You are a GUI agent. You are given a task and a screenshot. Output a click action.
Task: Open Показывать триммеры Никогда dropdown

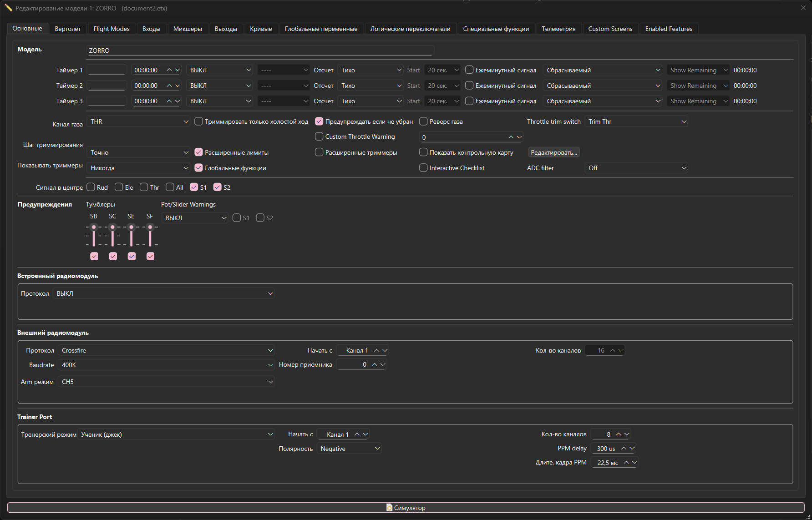[x=138, y=168]
